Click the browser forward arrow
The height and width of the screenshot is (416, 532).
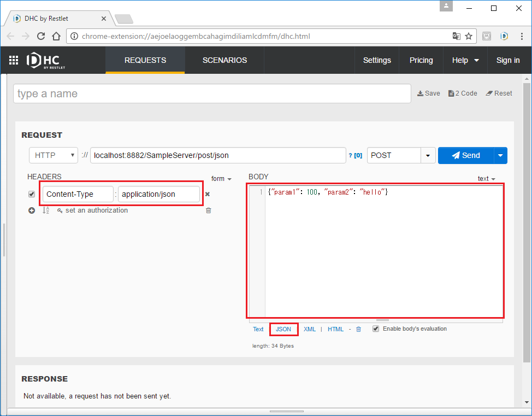pos(26,36)
